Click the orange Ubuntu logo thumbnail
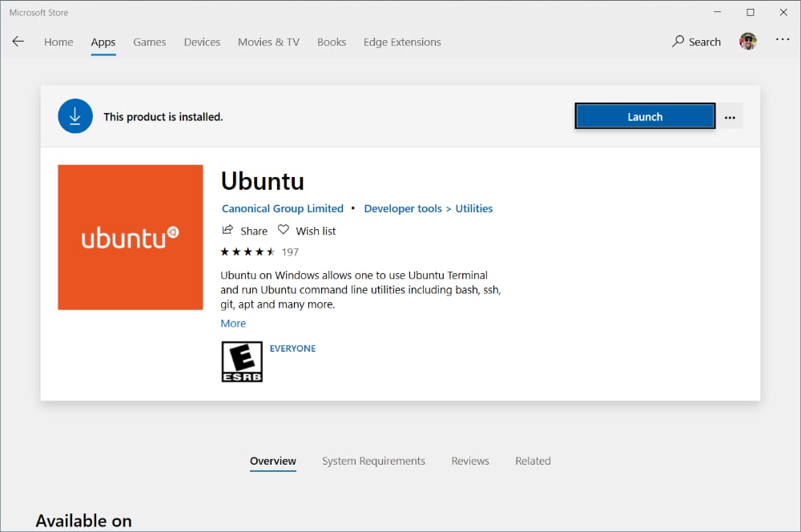 coord(130,237)
